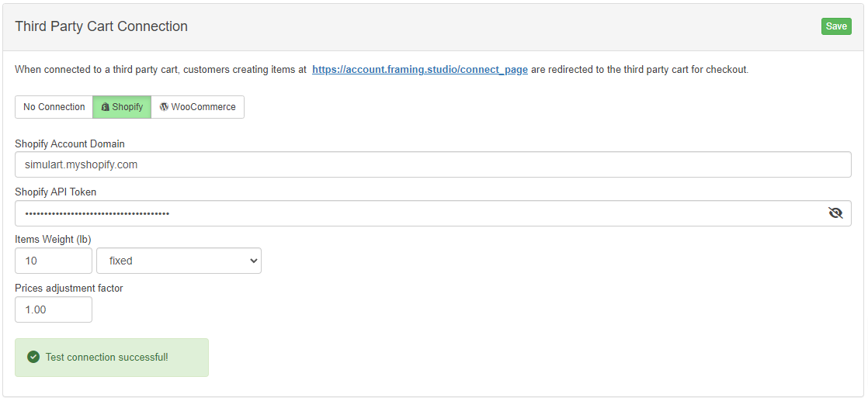Image resolution: width=868 pixels, height=401 pixels.
Task: Choose the WooCommerce connection option
Action: 198,107
